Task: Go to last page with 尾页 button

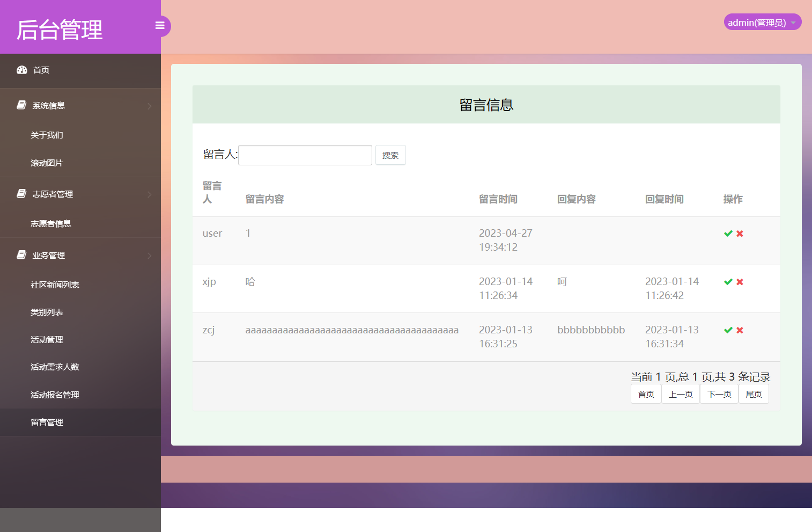Action: pyautogui.click(x=754, y=393)
